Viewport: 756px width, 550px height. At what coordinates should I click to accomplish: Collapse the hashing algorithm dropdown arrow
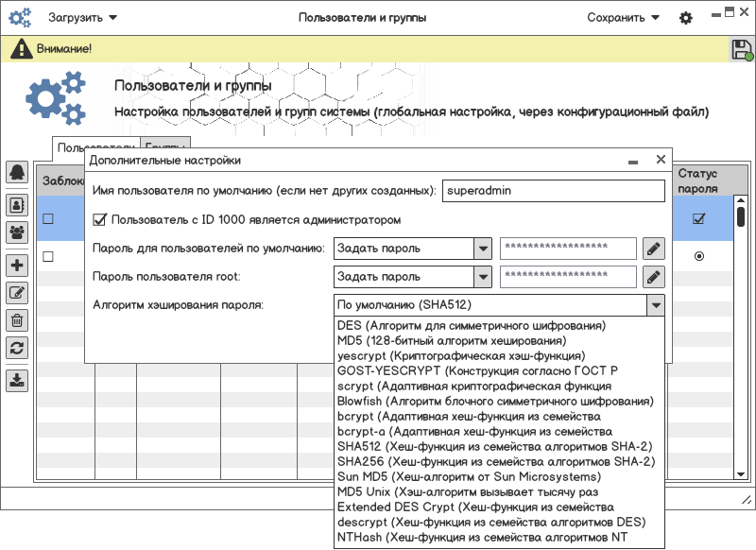(655, 305)
